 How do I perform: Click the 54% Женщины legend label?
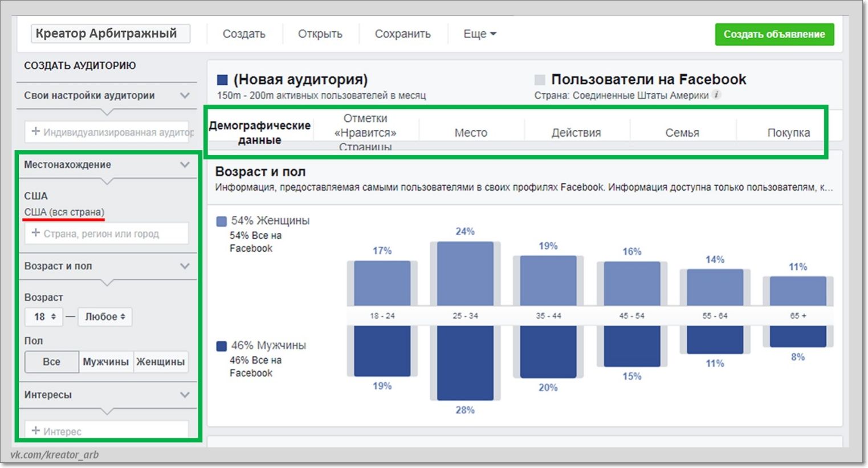(x=270, y=221)
